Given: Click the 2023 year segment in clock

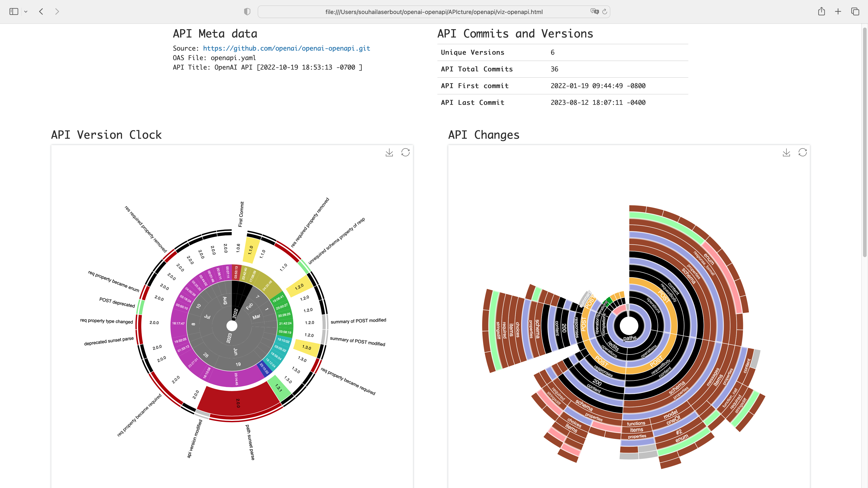Looking at the screenshot, I should point(229,338).
